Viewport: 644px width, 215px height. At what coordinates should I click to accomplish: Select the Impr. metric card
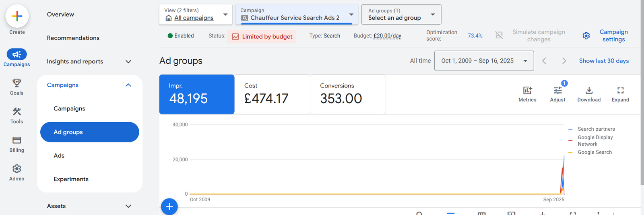197,94
